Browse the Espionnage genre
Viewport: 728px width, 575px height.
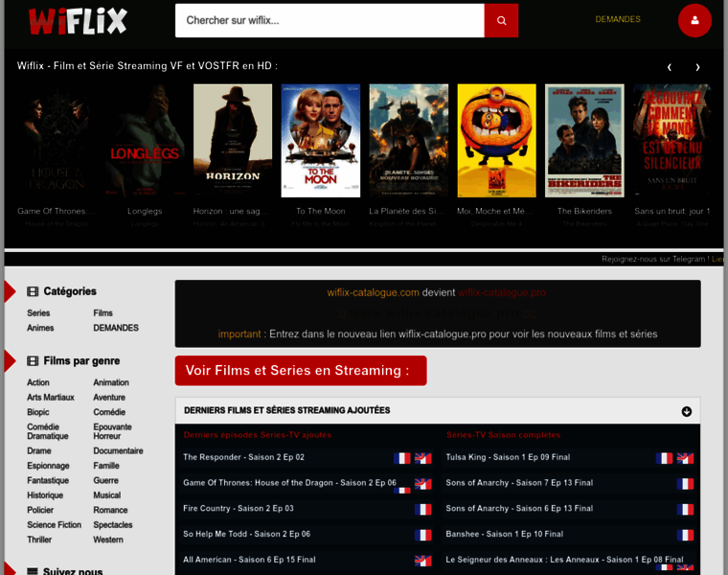tap(48, 466)
